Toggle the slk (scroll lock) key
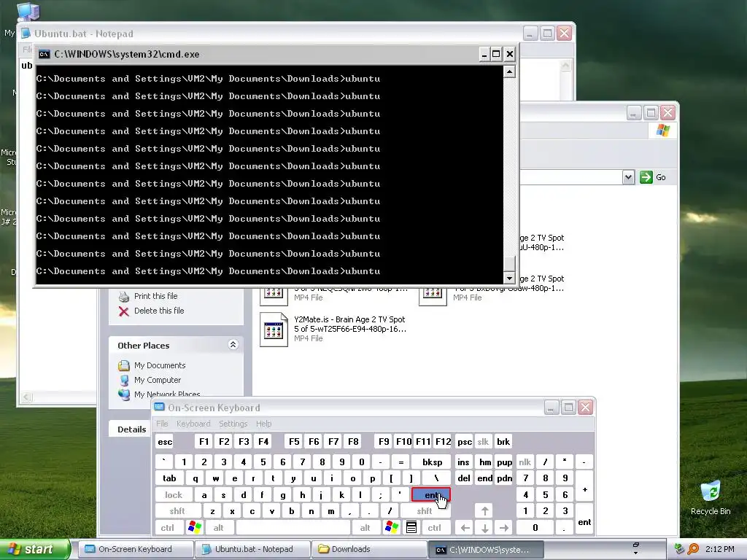The image size is (747, 560). click(483, 441)
